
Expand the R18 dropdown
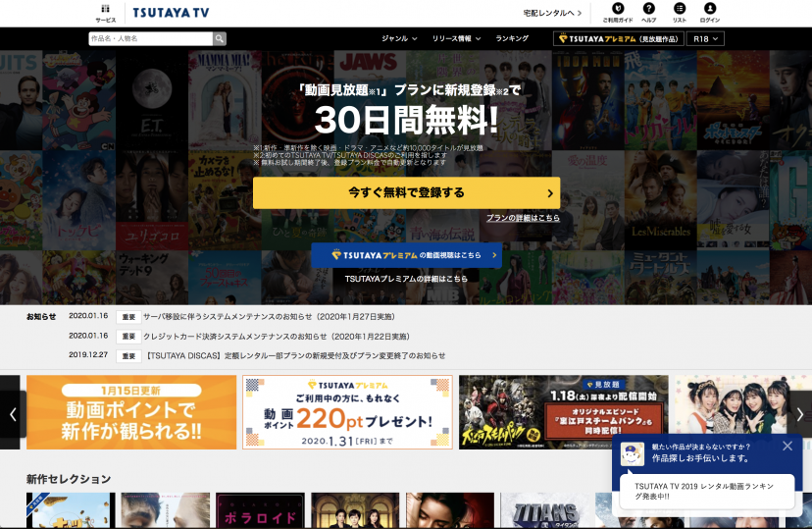click(705, 39)
